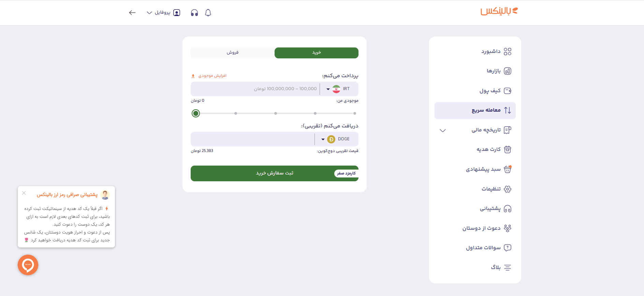
Task: Click the بالینکس logo
Action: coord(498,11)
